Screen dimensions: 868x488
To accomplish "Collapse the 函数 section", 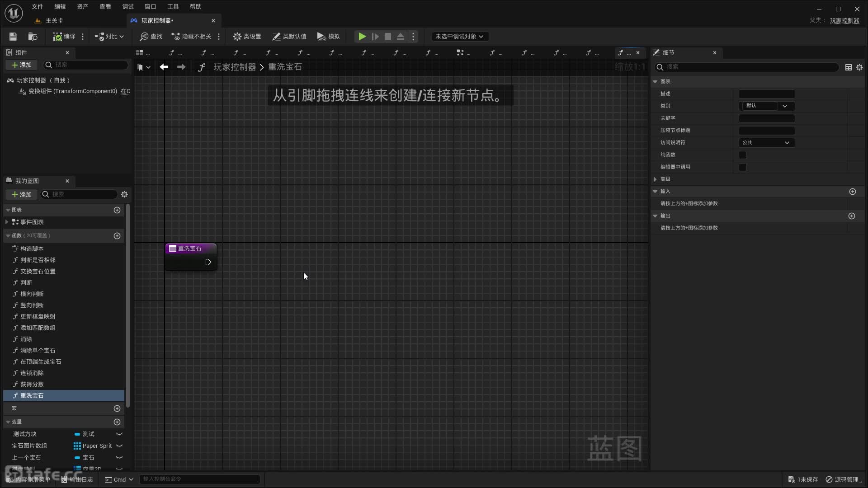I will click(x=8, y=236).
